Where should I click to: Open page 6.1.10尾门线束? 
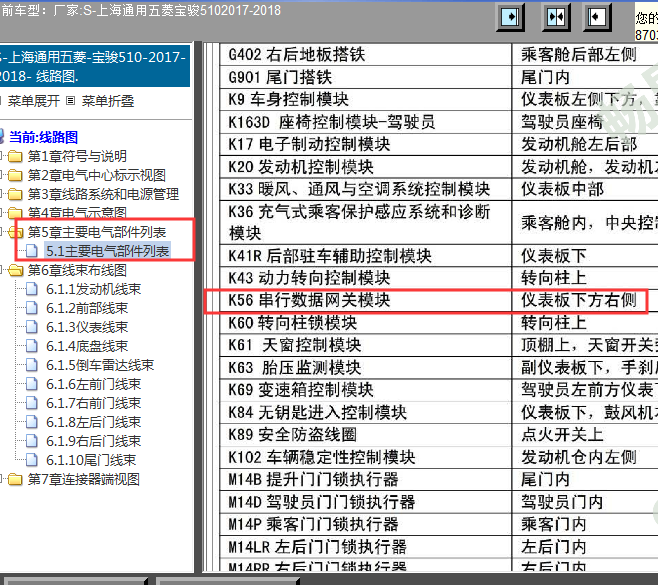pos(91,460)
